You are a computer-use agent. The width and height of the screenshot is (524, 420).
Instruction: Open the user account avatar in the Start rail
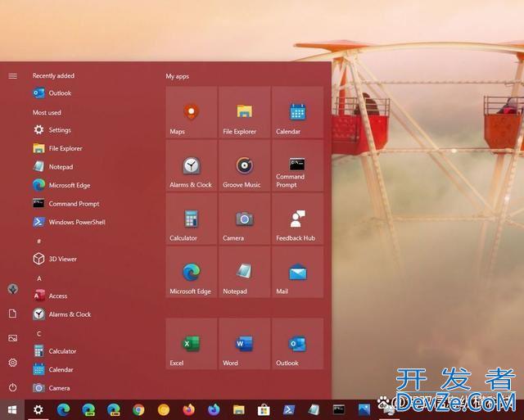click(x=13, y=289)
